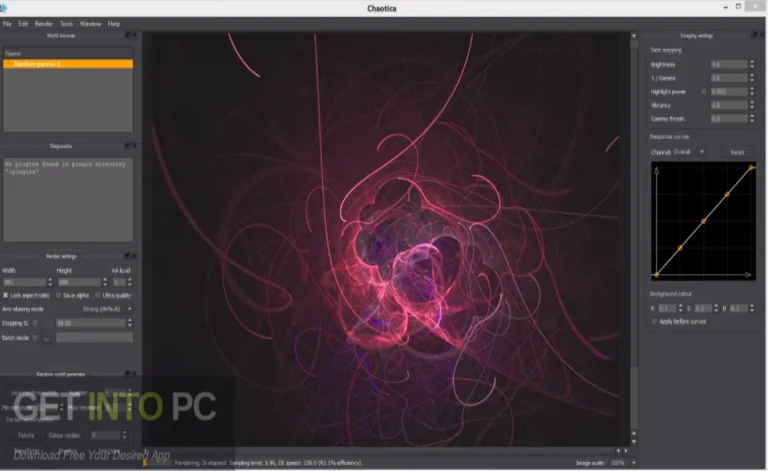
Task: Click the Colour nodes spinner arrows
Action: (124, 435)
